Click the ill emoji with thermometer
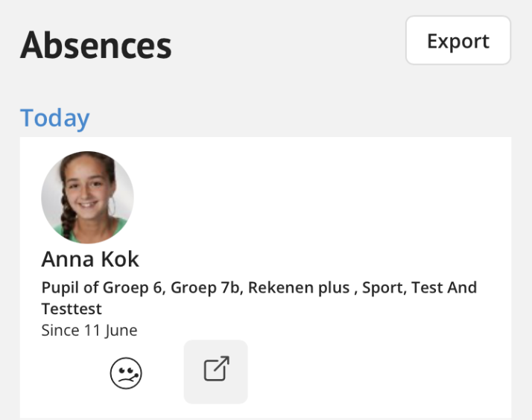This screenshot has height=420, width=532. (x=126, y=373)
